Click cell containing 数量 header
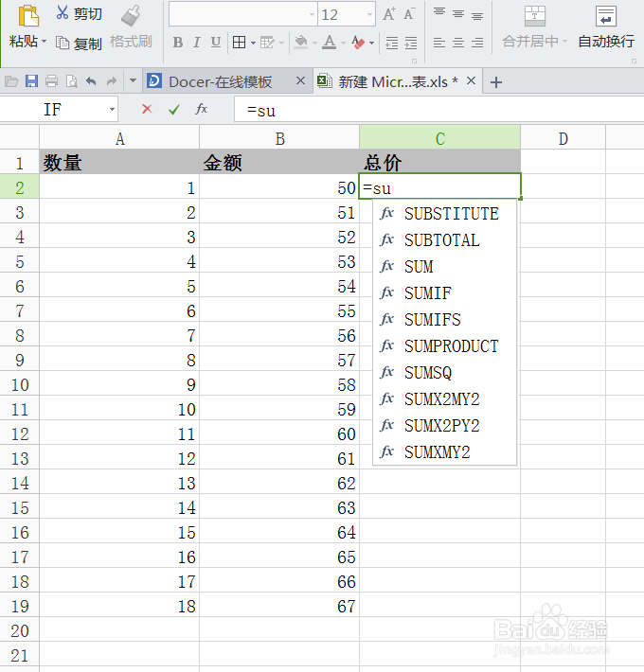The width and height of the screenshot is (644, 672). 119,163
